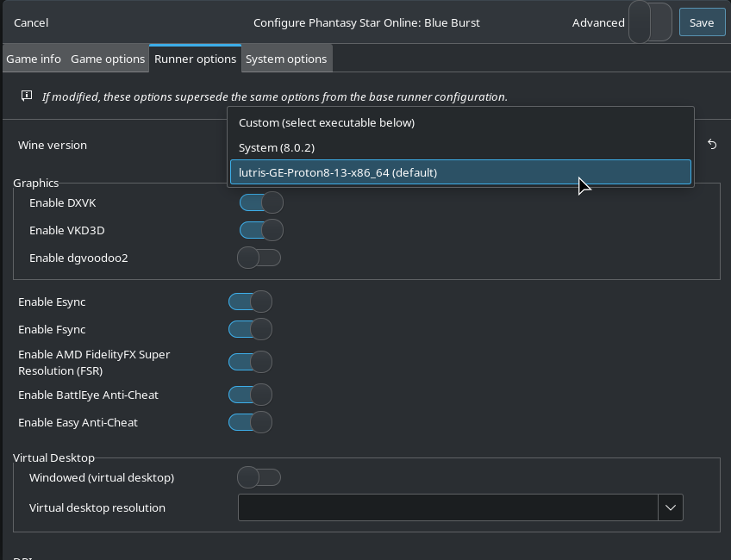Screen dimensions: 731x560
Task: Enable Windowed virtual desktop toggle
Action: tap(259, 477)
